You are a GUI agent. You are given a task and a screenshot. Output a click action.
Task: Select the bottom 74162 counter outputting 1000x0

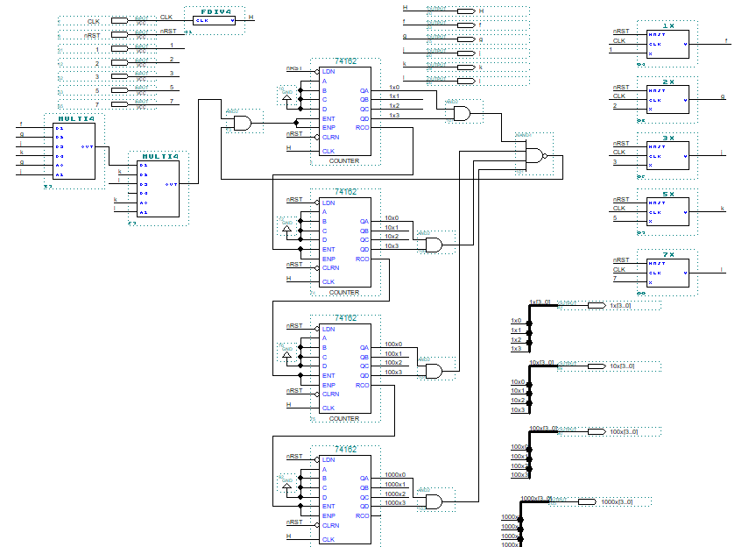click(x=345, y=500)
